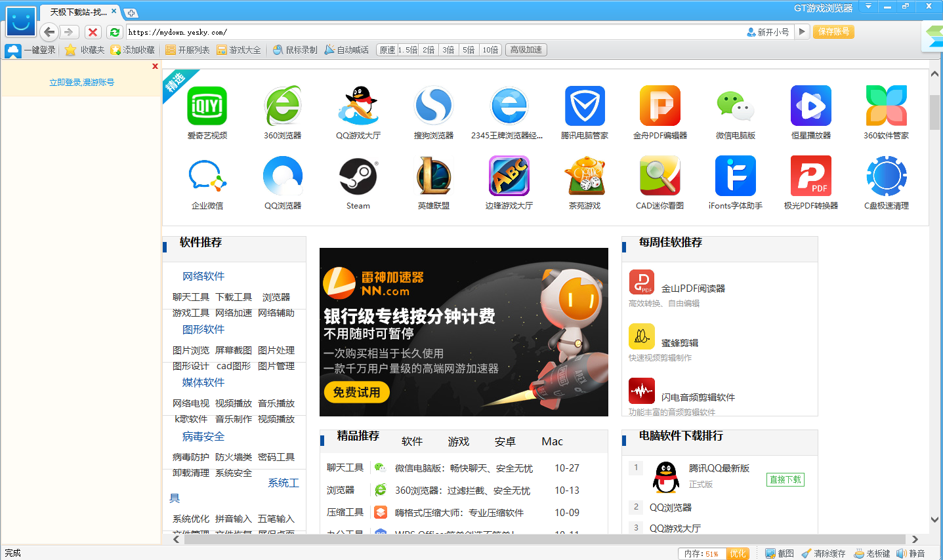The height and width of the screenshot is (560, 943).
Task: Click the 一键登录 one-click login button
Action: [31, 50]
